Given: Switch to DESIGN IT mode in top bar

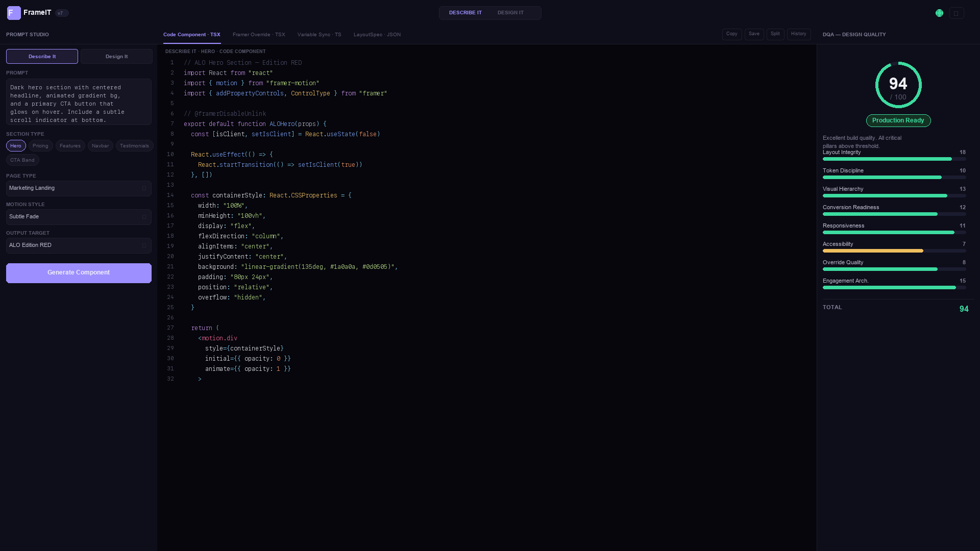Looking at the screenshot, I should click(x=510, y=13).
